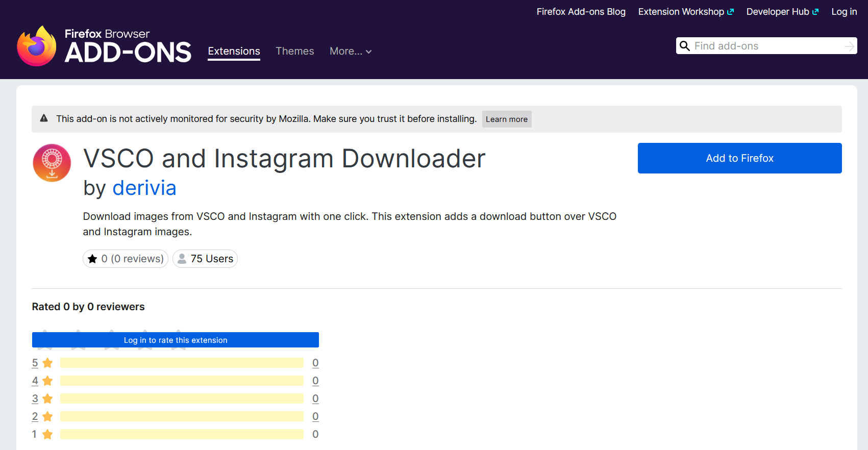Click the 4 rating number link

pos(35,381)
